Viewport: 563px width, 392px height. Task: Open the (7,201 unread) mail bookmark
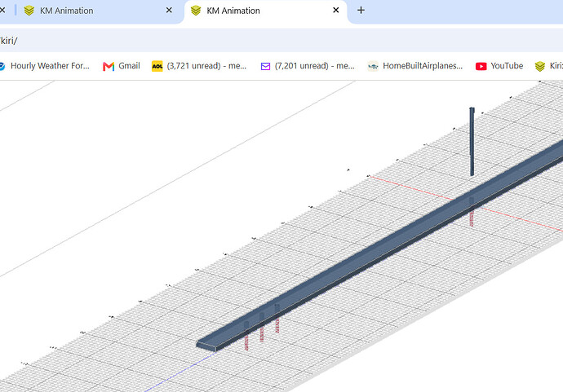[308, 66]
